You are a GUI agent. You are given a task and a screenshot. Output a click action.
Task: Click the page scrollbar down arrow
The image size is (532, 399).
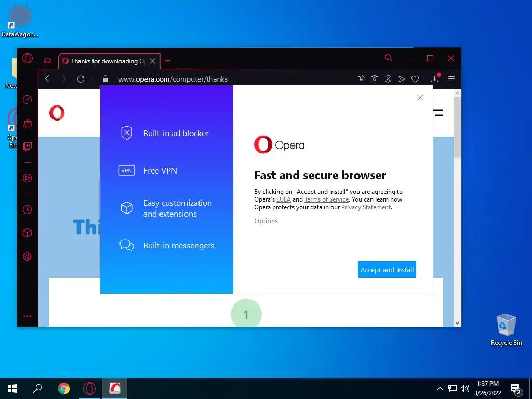(x=457, y=323)
